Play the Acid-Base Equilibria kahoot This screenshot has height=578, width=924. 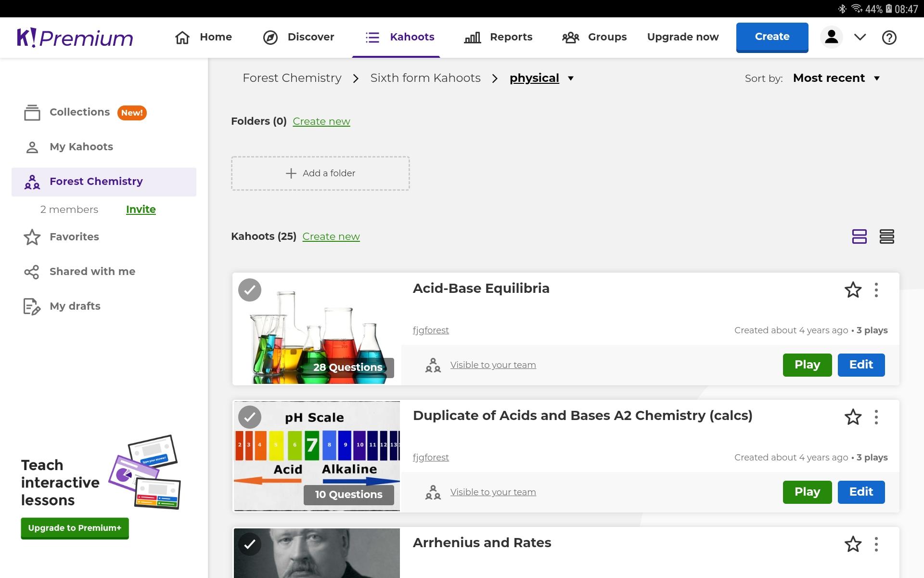click(x=807, y=365)
